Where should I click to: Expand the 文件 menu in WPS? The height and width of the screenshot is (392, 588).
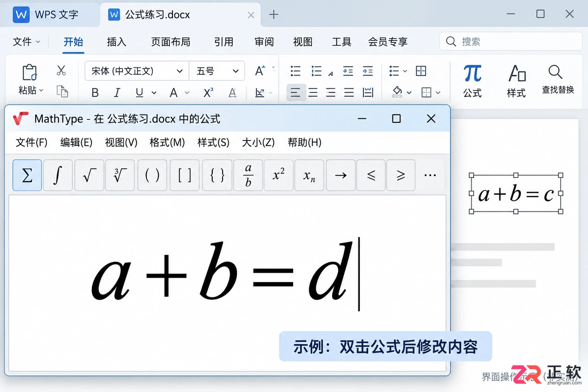[x=27, y=42]
